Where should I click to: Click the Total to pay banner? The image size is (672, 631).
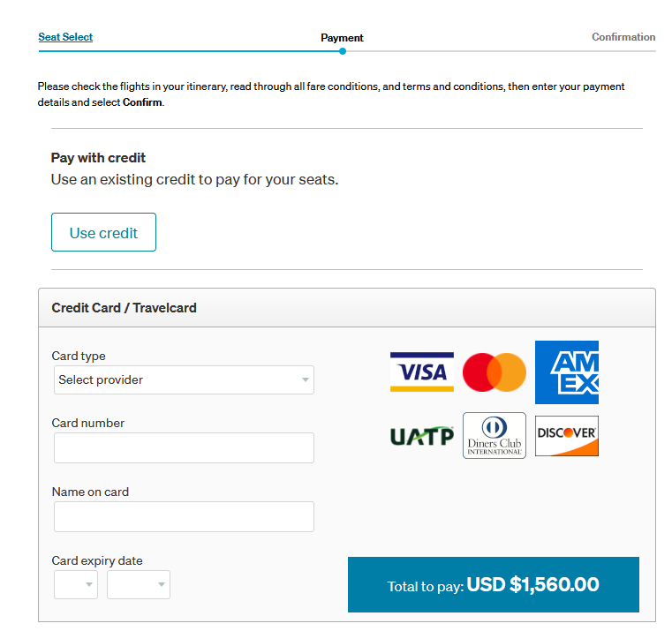(493, 584)
